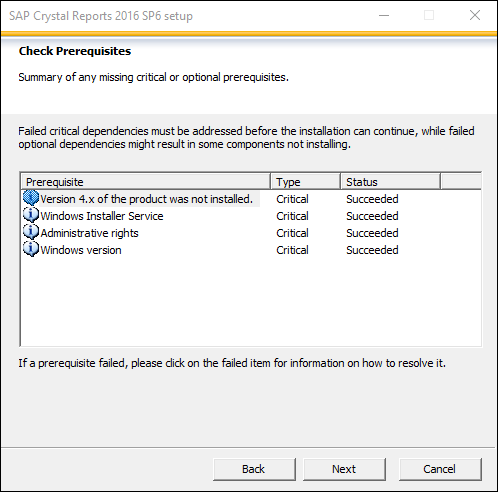Cancel the Crystal Reports setup
The image size is (498, 492).
[x=440, y=469]
